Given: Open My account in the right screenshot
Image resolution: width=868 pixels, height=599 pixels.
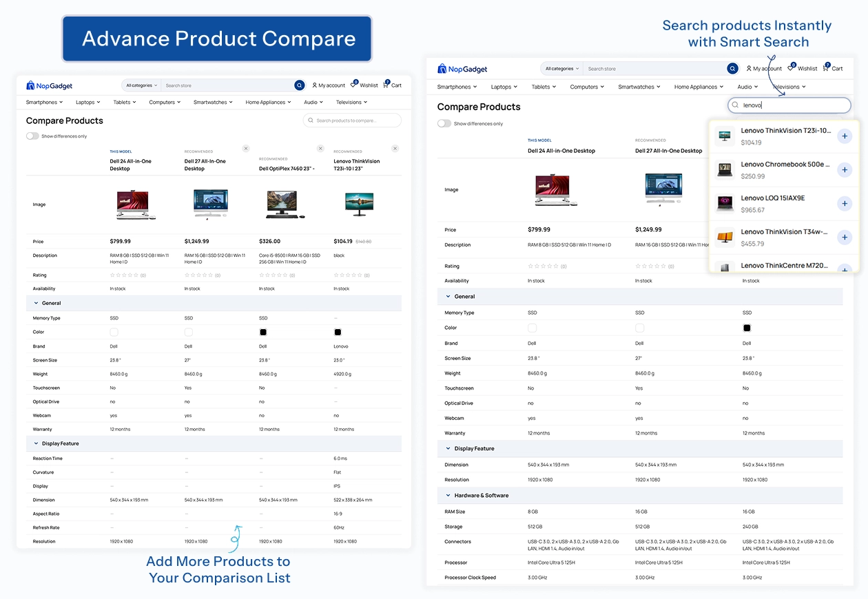Looking at the screenshot, I should coord(764,68).
